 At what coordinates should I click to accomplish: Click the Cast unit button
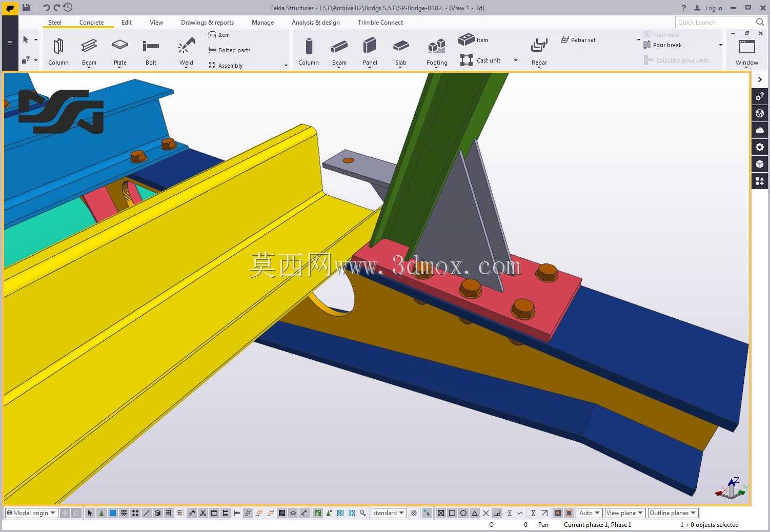coord(480,60)
